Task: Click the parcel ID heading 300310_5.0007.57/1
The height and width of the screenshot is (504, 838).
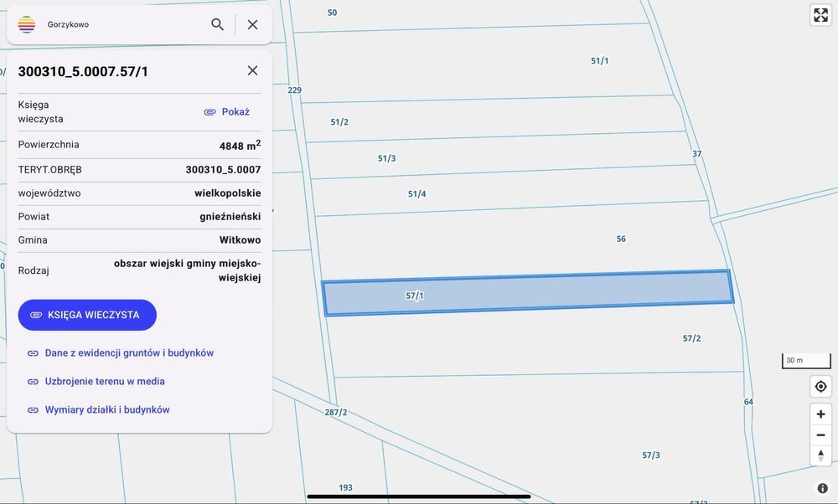Action: (83, 71)
